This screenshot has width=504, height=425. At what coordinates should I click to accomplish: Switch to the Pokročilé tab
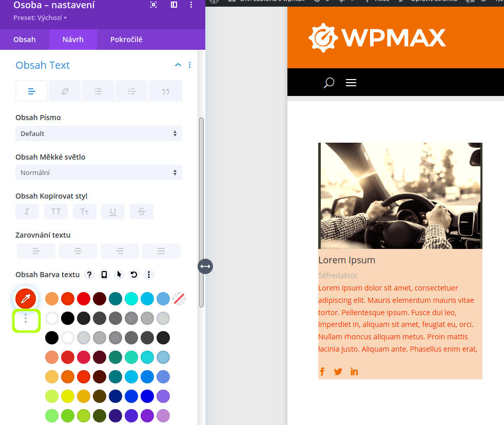(x=126, y=40)
